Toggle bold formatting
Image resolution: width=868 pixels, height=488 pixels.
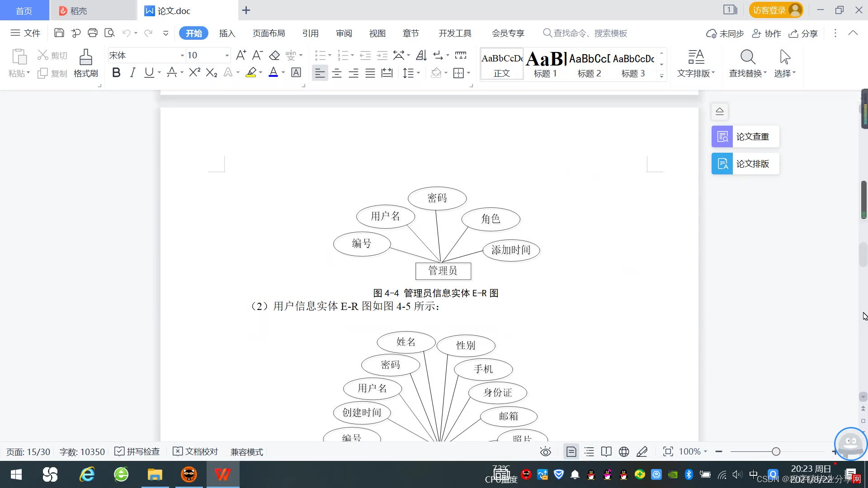116,73
